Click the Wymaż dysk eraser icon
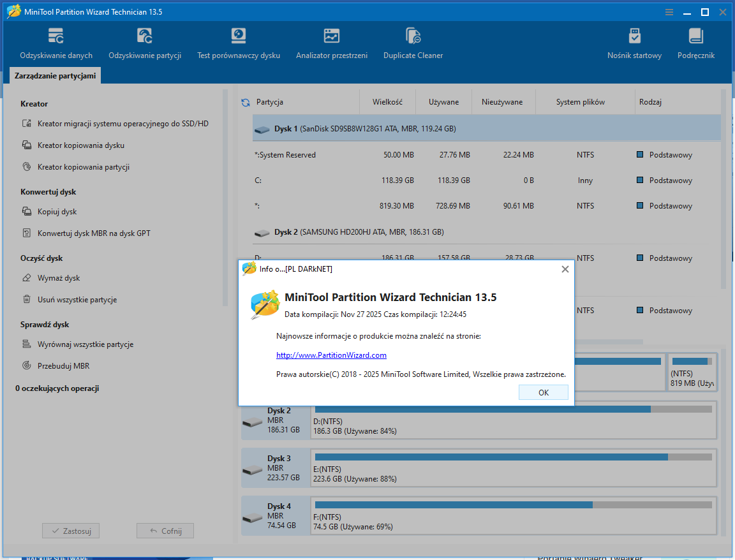 pos(27,278)
